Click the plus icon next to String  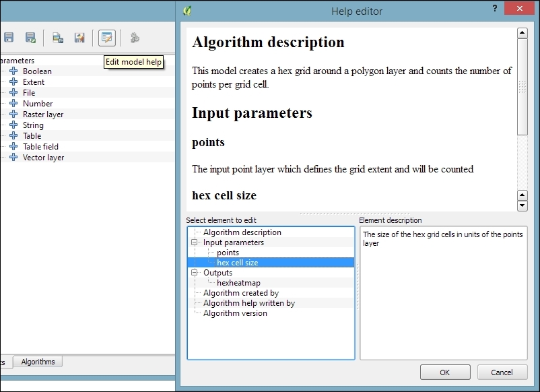point(13,125)
